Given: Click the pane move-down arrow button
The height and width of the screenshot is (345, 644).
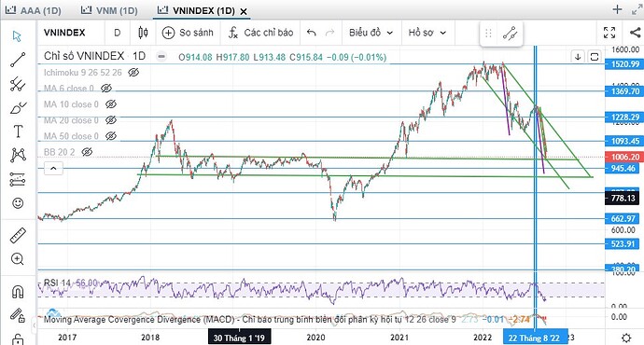Looking at the screenshot, I should (578, 57).
